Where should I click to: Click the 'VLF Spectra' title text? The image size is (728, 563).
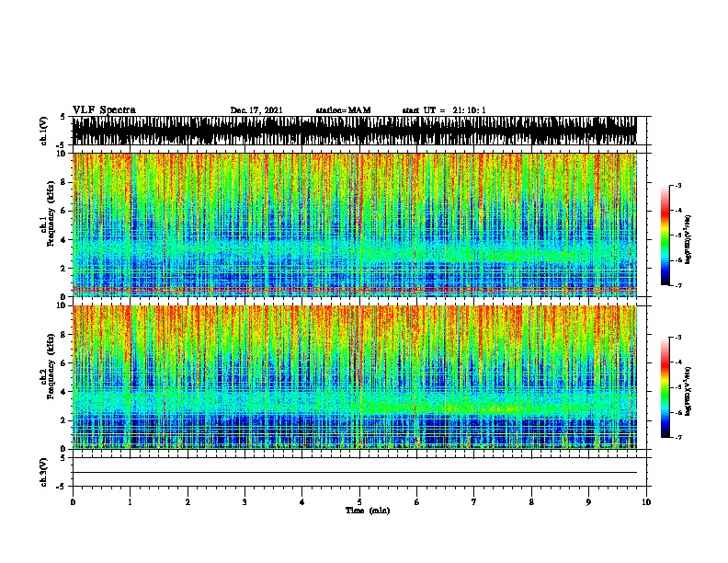[x=104, y=110]
